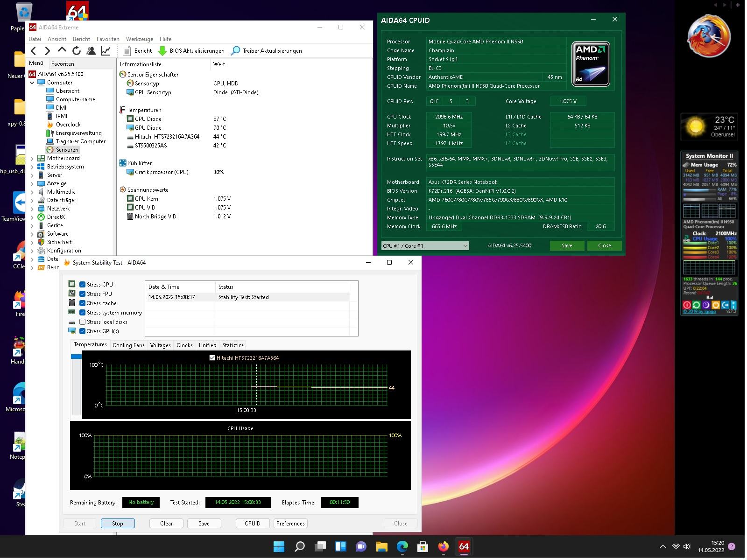Switch to the Cooling Fans tab
The width and height of the screenshot is (747, 560).
[x=128, y=345]
